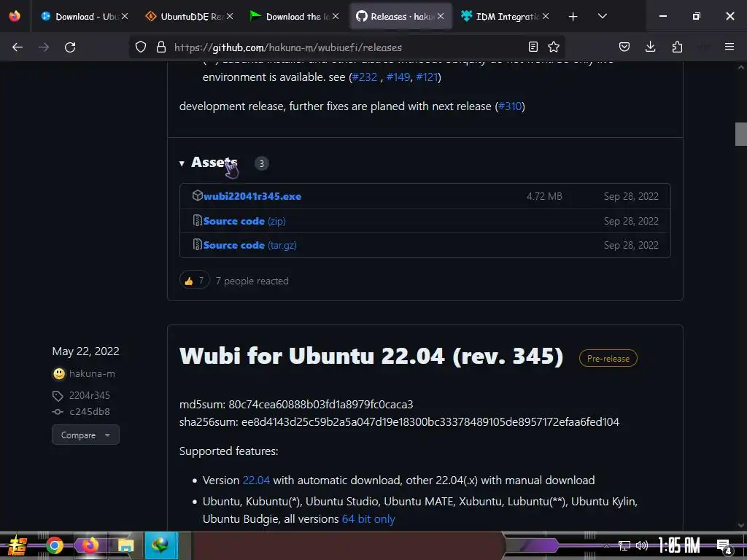Click the hakuna-m avatar image
This screenshot has width=747, height=560.
point(58,374)
